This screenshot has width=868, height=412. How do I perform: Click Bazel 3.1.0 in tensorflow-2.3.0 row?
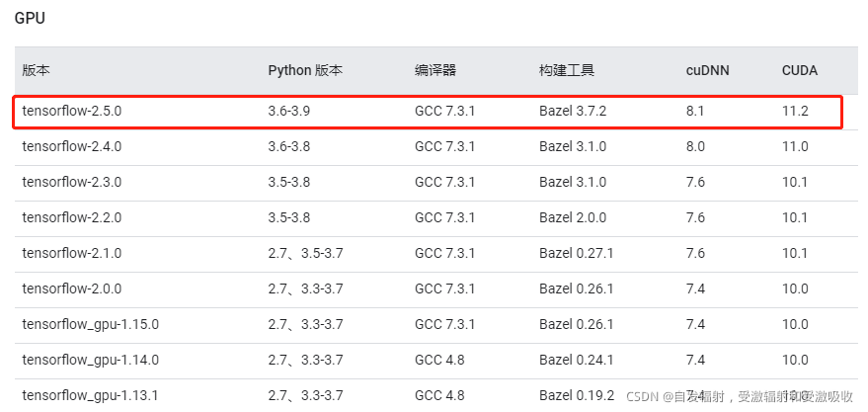[x=573, y=182]
